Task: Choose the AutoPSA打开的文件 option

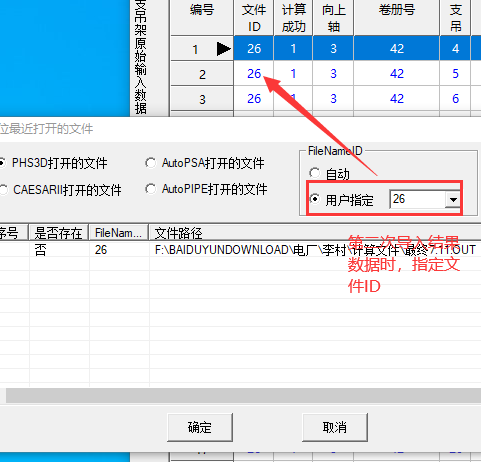Action: tap(205, 163)
